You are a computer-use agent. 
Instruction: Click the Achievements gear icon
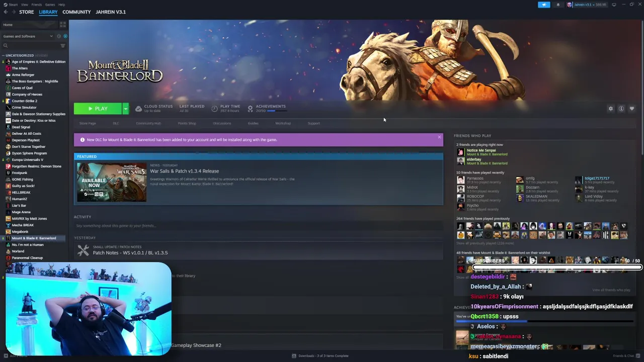(x=250, y=109)
